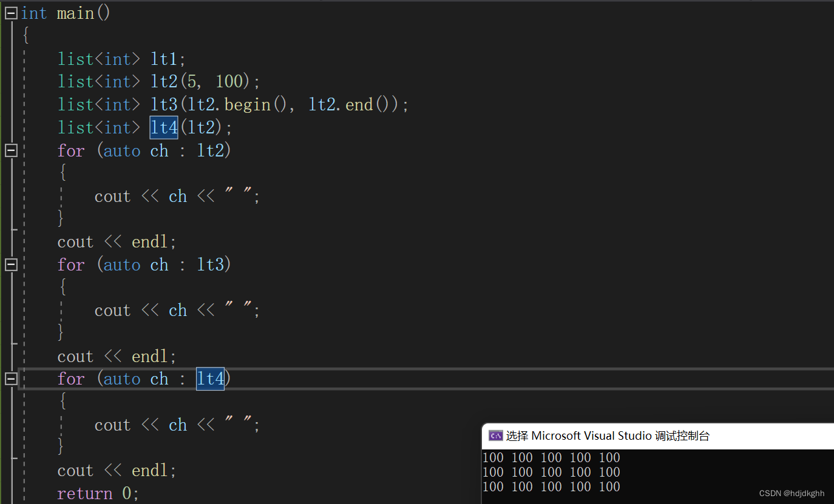Click the highlighted lt4 in the declaration

point(164,127)
